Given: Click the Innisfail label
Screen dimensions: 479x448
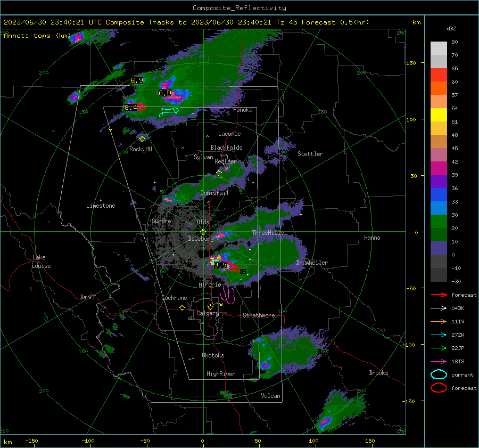Looking at the screenshot, I should tap(214, 193).
